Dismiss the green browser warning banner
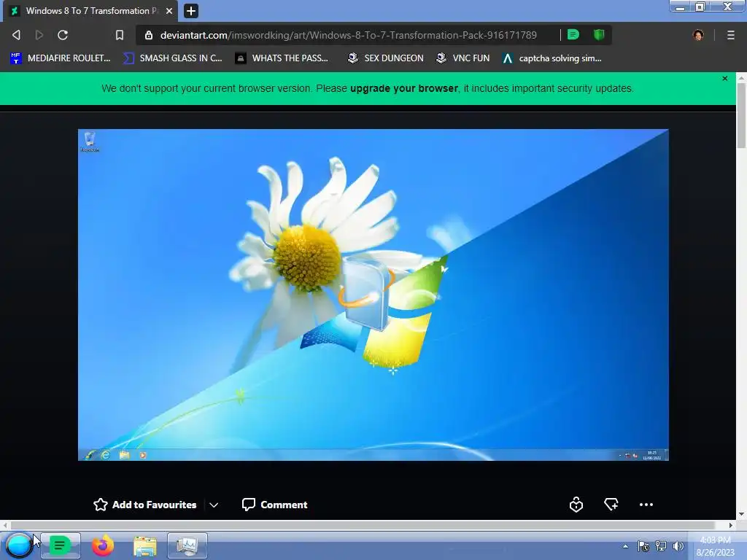 coord(725,79)
